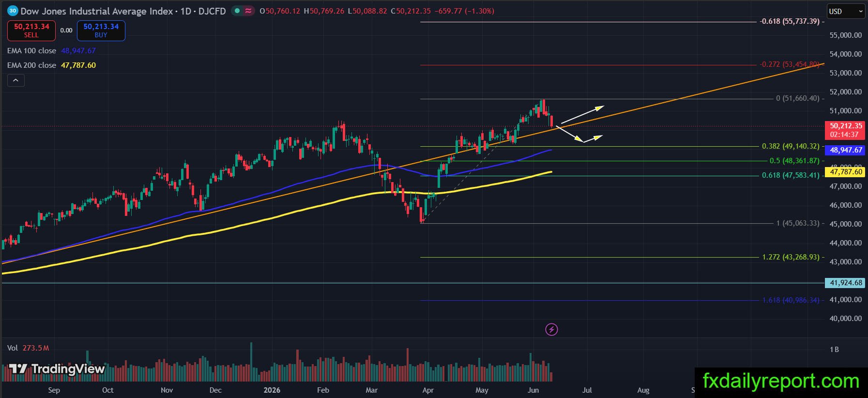The height and width of the screenshot is (398, 868).
Task: Click the pink derived-data indicator icon
Action: 248,11
